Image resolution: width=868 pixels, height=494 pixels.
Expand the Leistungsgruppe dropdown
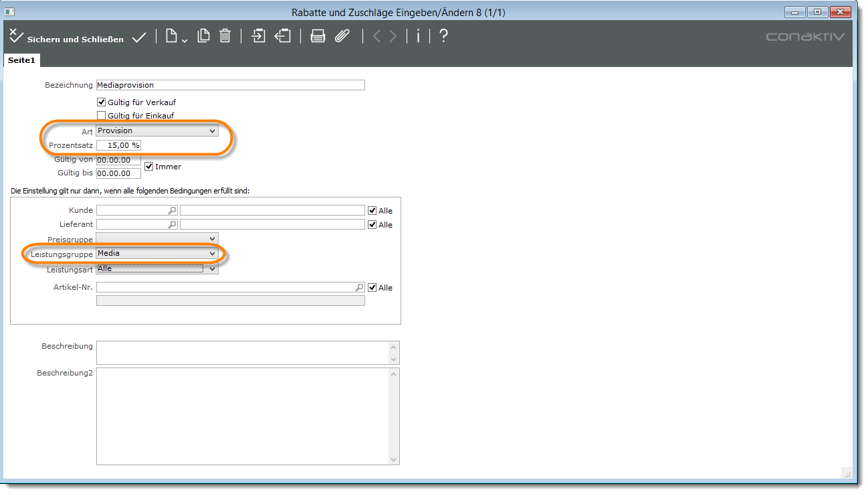pos(157,254)
